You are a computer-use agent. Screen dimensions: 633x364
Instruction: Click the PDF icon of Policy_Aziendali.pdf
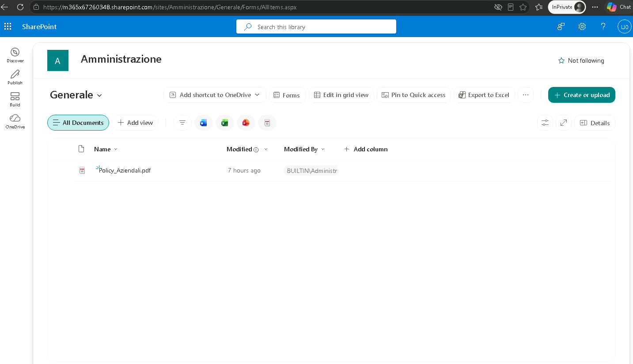point(82,170)
